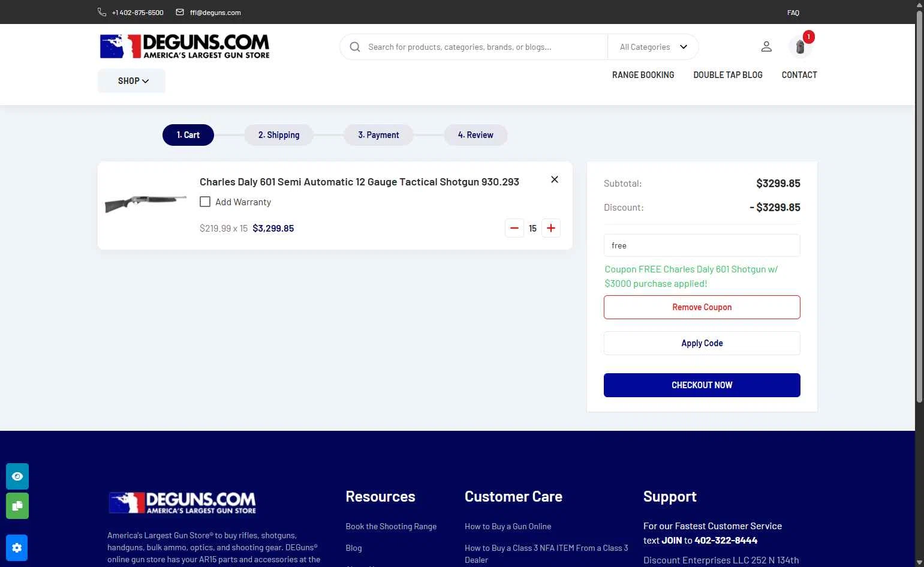Screen dimensions: 924x567
Task: Click the quantity value 15
Action: click(532, 229)
